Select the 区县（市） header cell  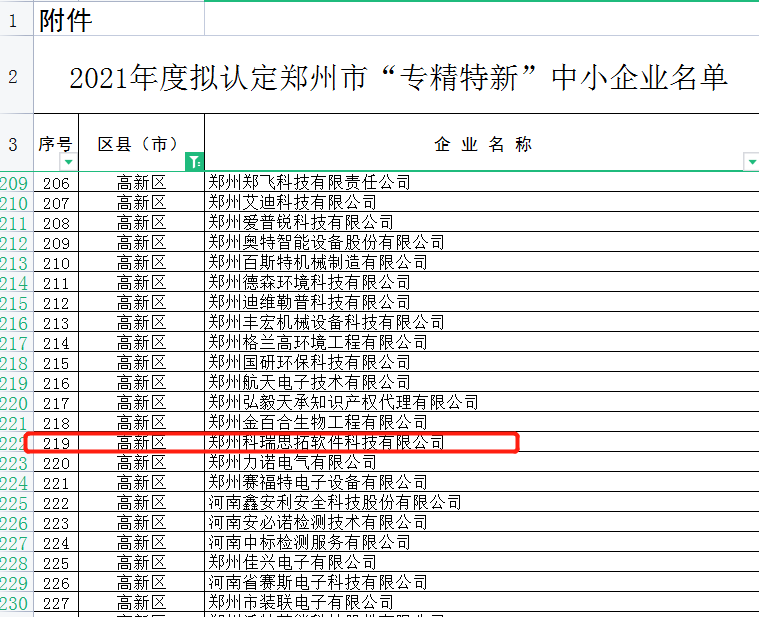click(141, 143)
